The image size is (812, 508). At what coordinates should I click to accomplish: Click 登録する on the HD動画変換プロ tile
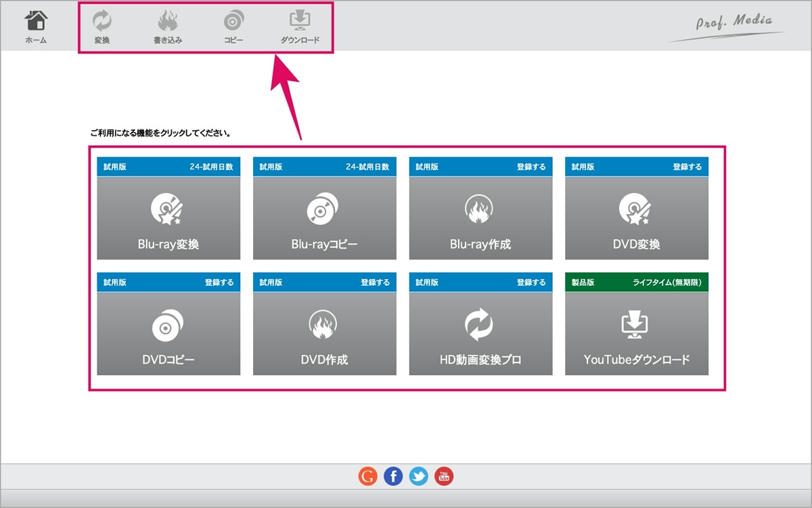pos(531,282)
